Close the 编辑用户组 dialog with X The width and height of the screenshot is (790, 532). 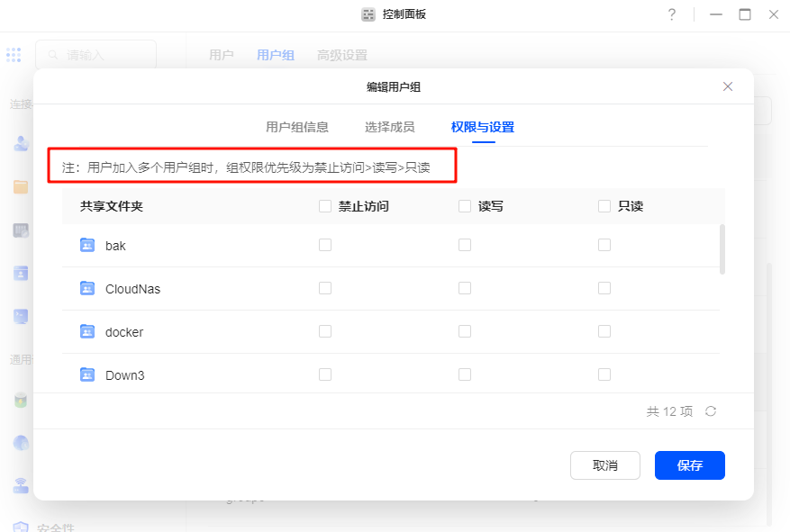click(728, 86)
